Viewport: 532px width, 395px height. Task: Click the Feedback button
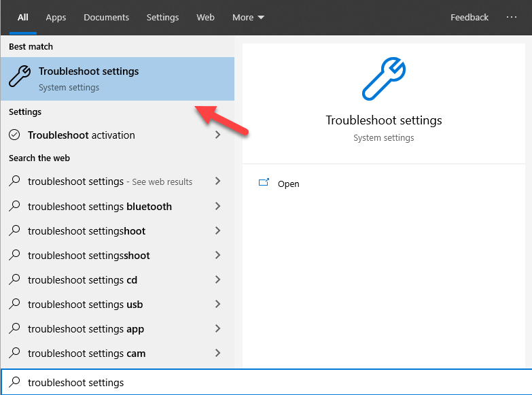(469, 18)
